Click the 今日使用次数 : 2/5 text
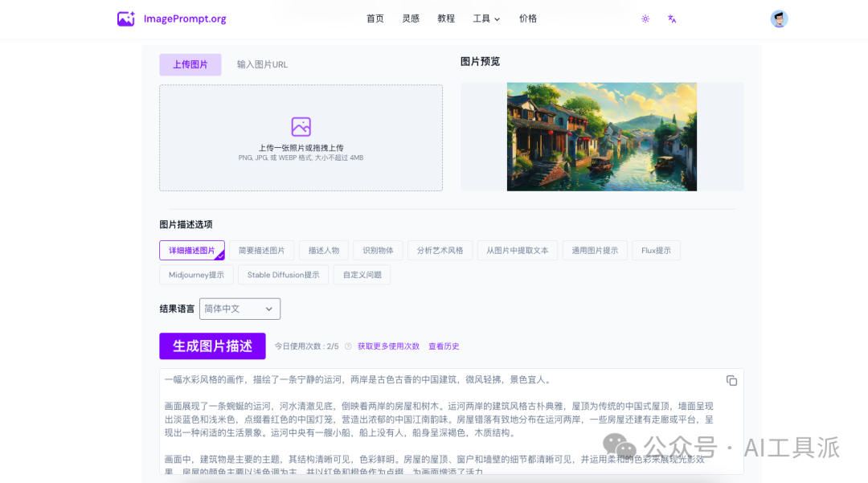 click(x=307, y=346)
